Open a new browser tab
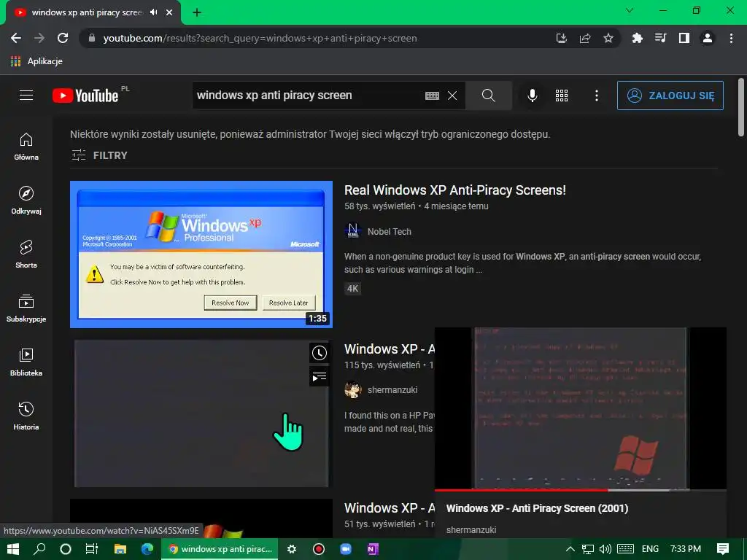Viewport: 747px width, 560px height. pyautogui.click(x=197, y=13)
